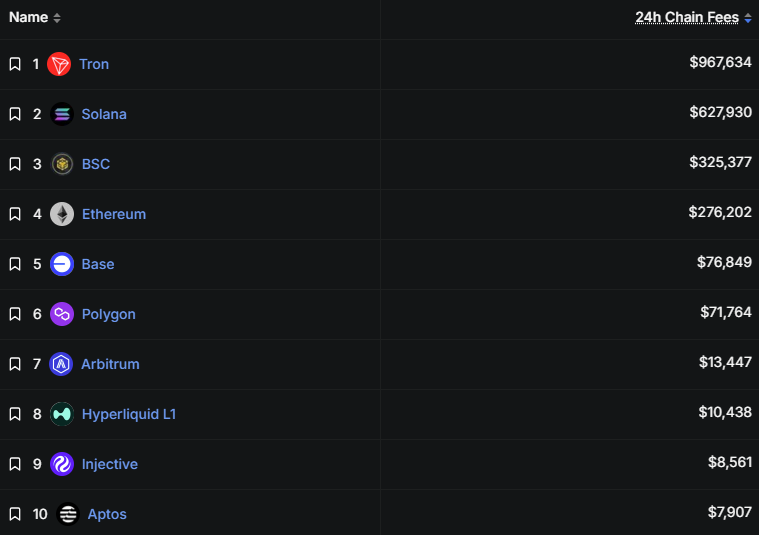The image size is (759, 535).
Task: Select the $76,849 fee value
Action: click(x=724, y=262)
